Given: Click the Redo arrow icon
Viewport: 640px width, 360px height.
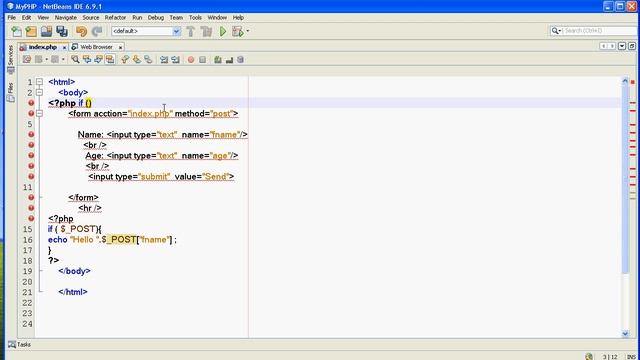Looking at the screenshot, I should pos(97,31).
